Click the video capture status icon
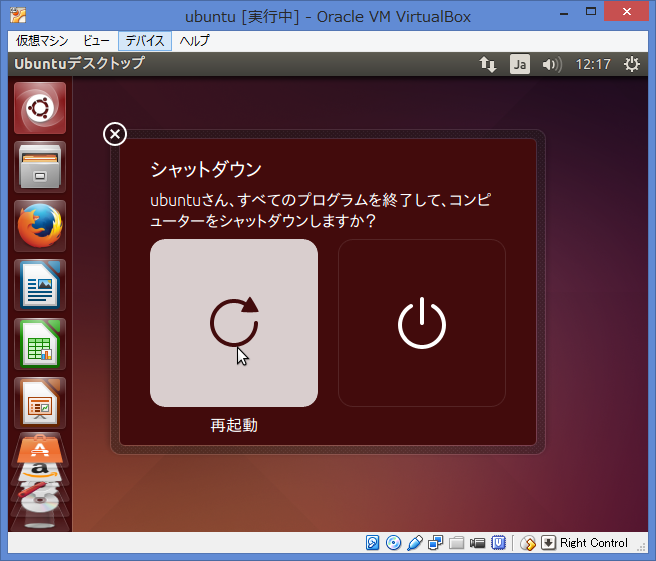656x561 pixels. [x=477, y=543]
